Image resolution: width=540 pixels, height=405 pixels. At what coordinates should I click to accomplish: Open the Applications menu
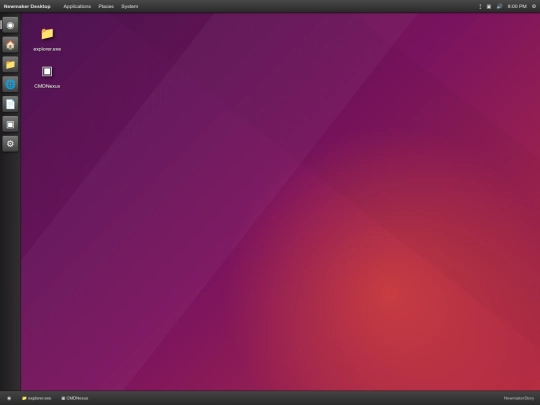(77, 6)
